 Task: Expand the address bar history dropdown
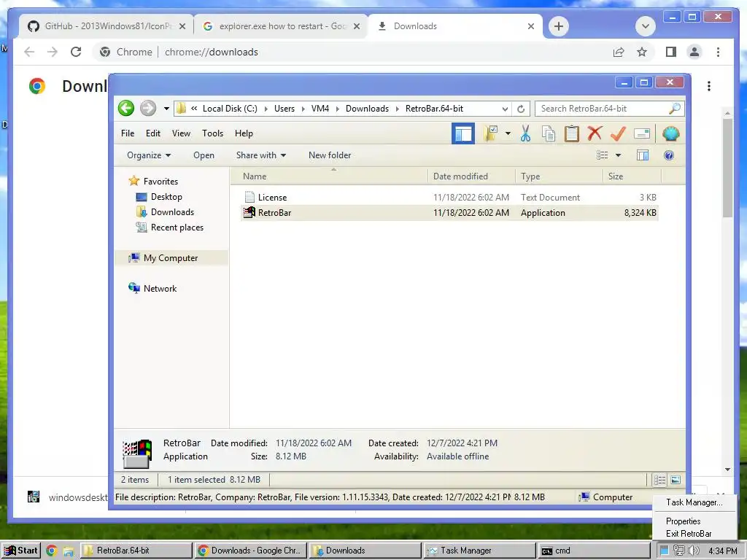505,109
